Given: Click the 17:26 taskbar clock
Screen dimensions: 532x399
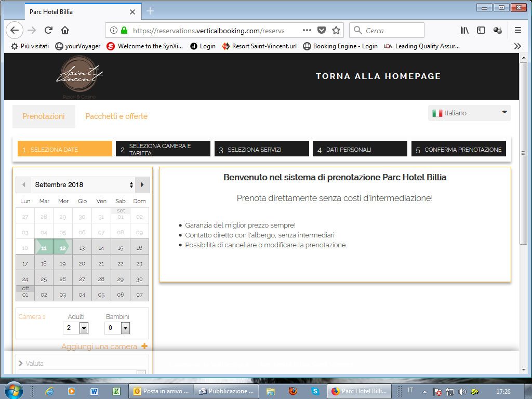Looking at the screenshot, I should pos(503,392).
